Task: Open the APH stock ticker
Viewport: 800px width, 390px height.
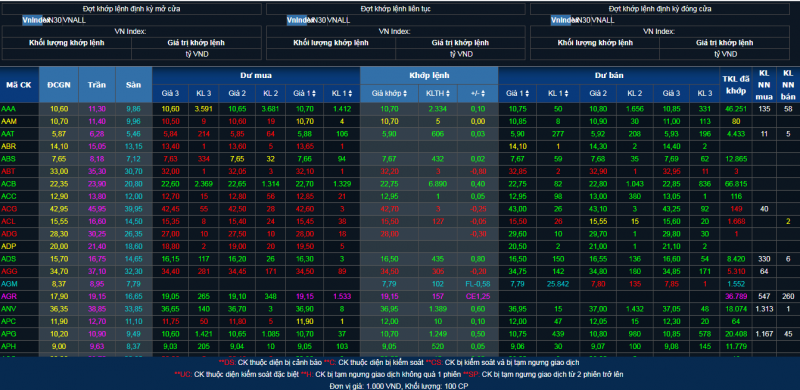Action: tap(8, 346)
